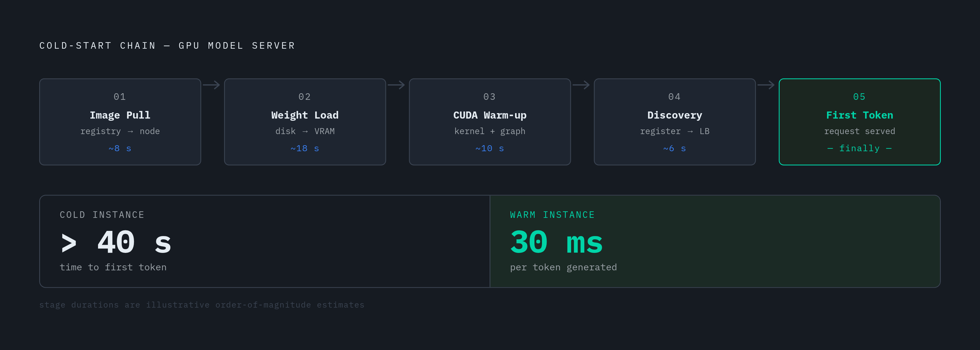Viewport: 980px width, 350px height.
Task: Select the 'time to first token' caption
Action: [113, 268]
